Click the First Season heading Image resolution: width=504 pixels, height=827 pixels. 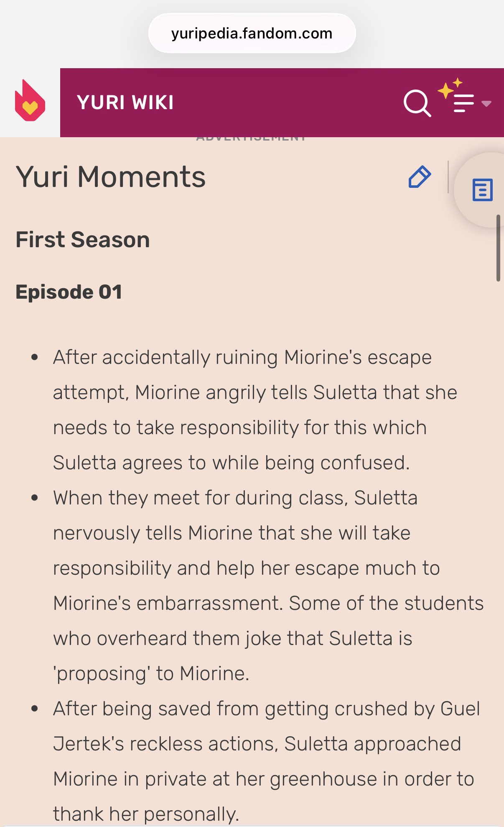pos(83,240)
